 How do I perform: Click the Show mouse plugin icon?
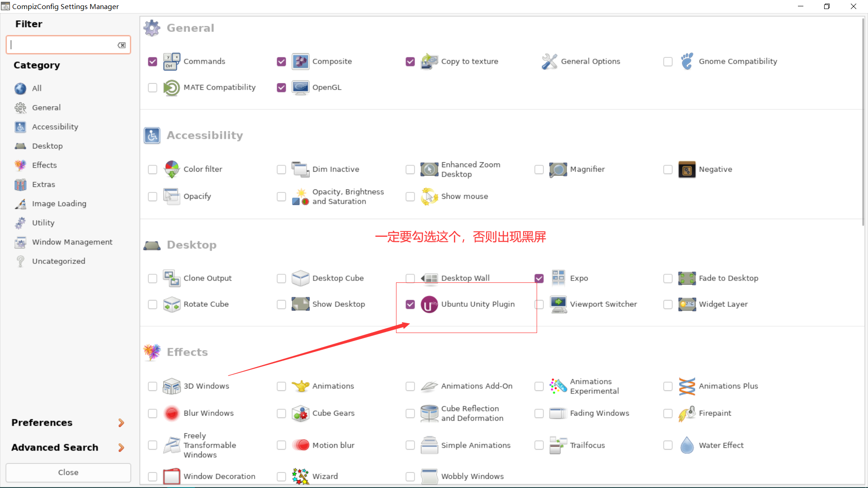429,197
